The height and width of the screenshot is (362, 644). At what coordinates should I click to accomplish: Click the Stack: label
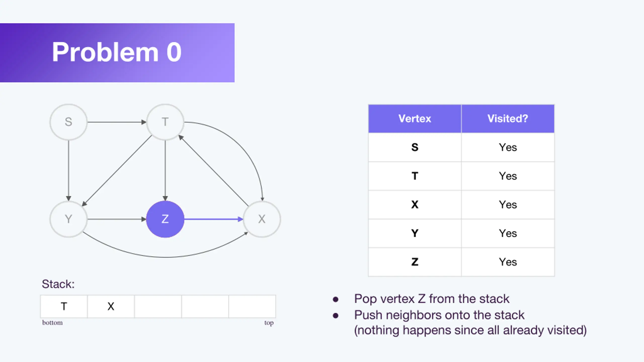point(58,284)
